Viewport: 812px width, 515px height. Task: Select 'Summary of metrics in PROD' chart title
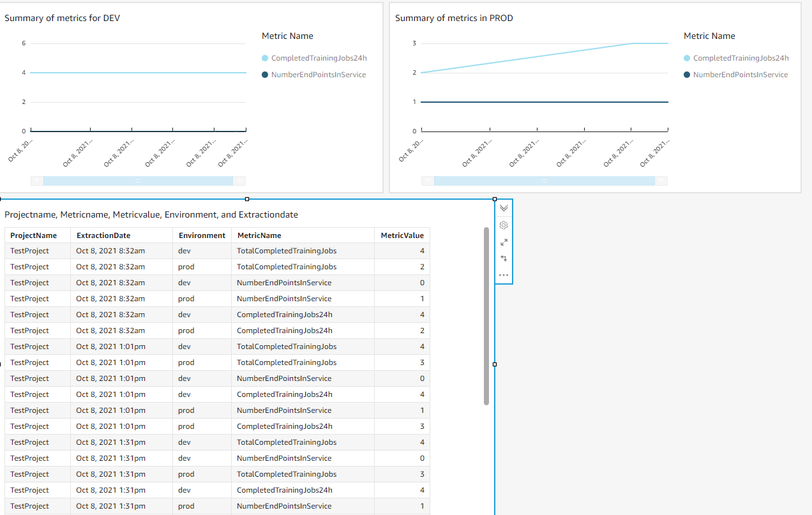click(454, 18)
